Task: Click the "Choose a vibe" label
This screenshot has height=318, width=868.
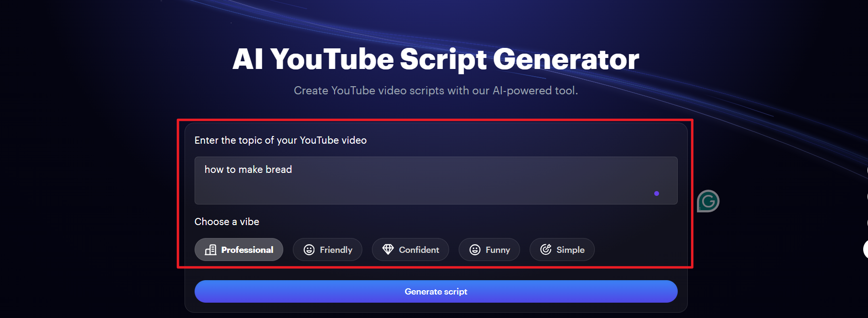Action: point(227,222)
